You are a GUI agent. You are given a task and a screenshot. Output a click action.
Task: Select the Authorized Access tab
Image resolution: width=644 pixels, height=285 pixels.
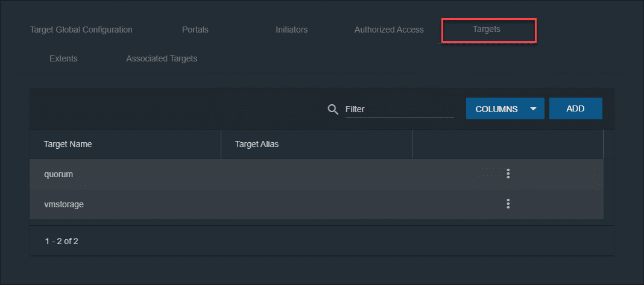click(389, 30)
